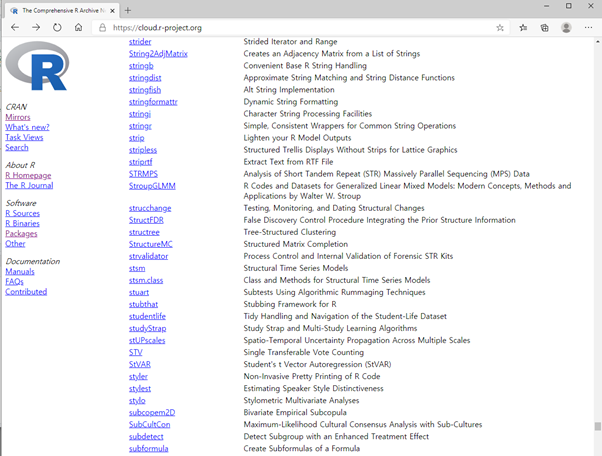
Task: Open the Search link in sidebar
Action: point(17,147)
